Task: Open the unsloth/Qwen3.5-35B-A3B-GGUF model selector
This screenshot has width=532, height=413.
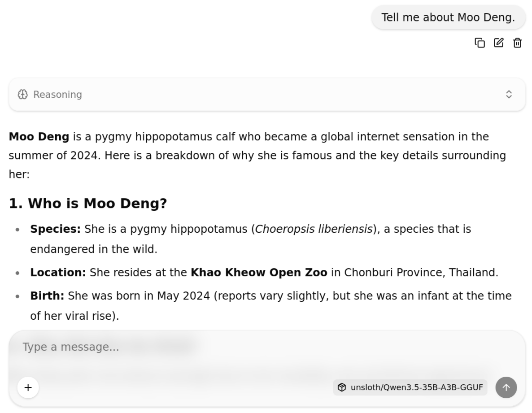Action: pyautogui.click(x=410, y=387)
